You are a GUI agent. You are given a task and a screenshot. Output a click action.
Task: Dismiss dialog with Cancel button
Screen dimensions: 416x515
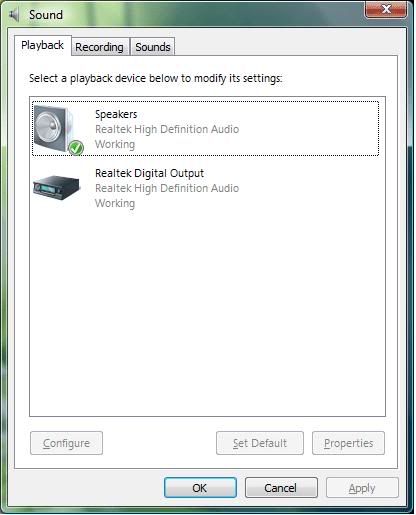pos(281,488)
